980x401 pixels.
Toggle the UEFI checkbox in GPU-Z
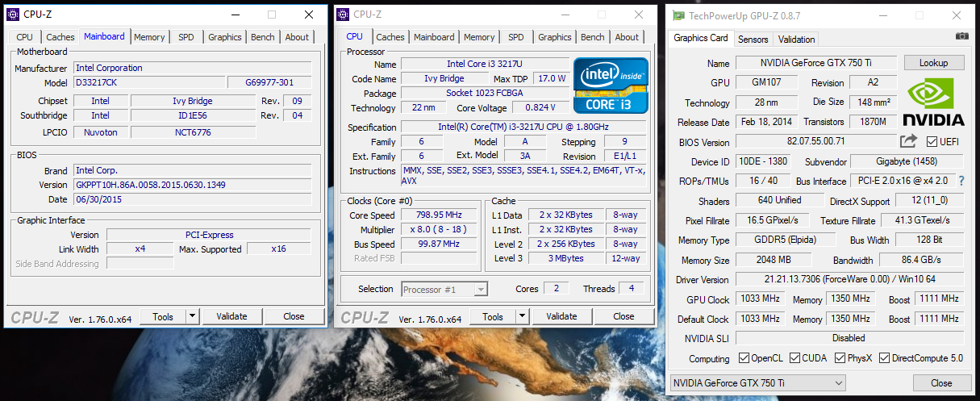(x=932, y=142)
